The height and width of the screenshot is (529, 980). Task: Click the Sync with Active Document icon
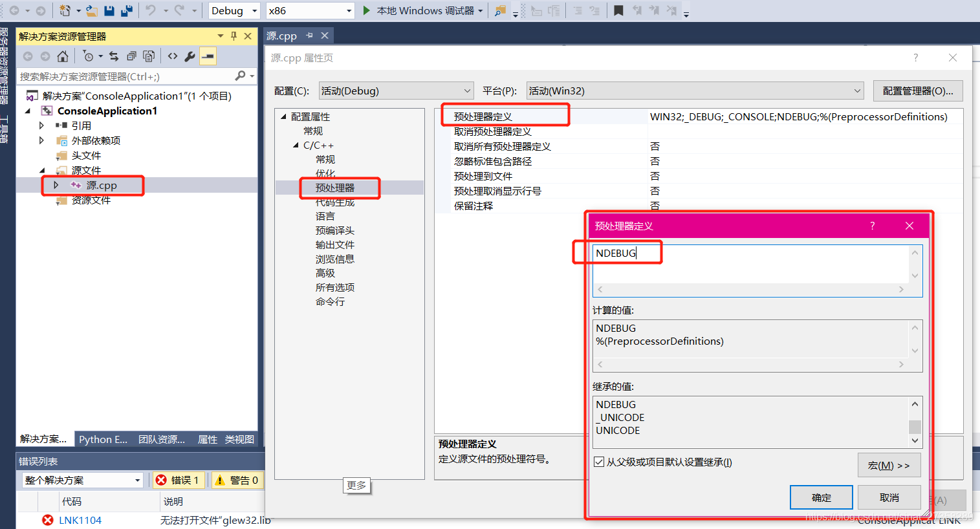[x=114, y=56]
